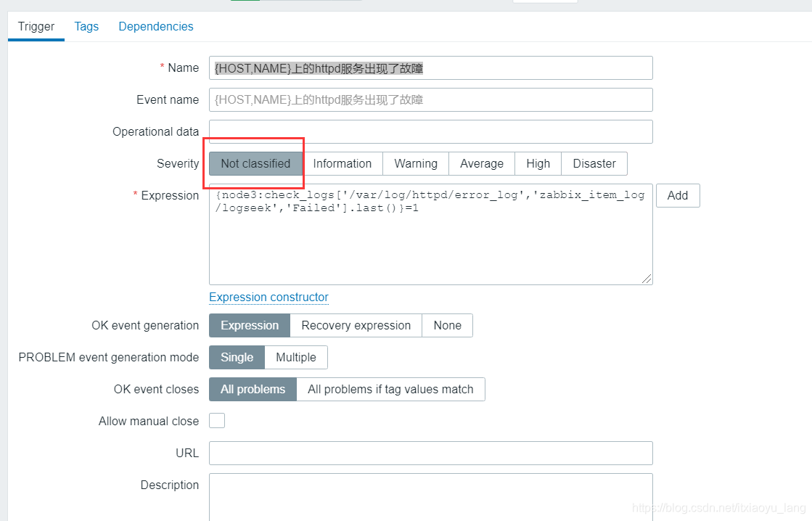Viewport: 812px width, 521px height.
Task: Click the Description text area
Action: 430,497
